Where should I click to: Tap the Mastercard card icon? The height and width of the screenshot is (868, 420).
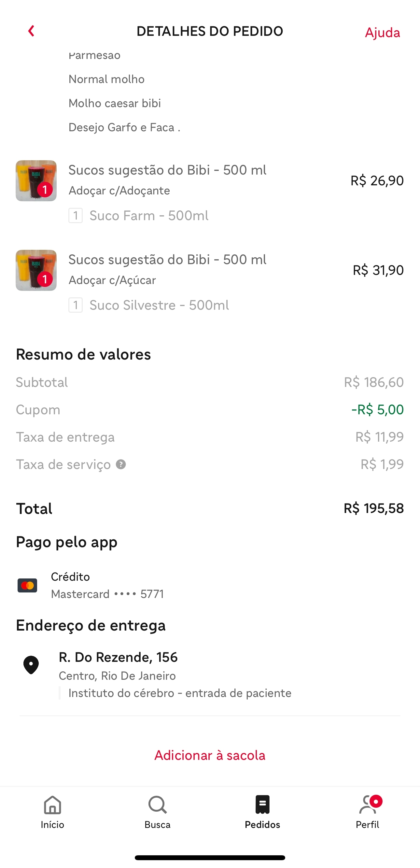pos(27,585)
